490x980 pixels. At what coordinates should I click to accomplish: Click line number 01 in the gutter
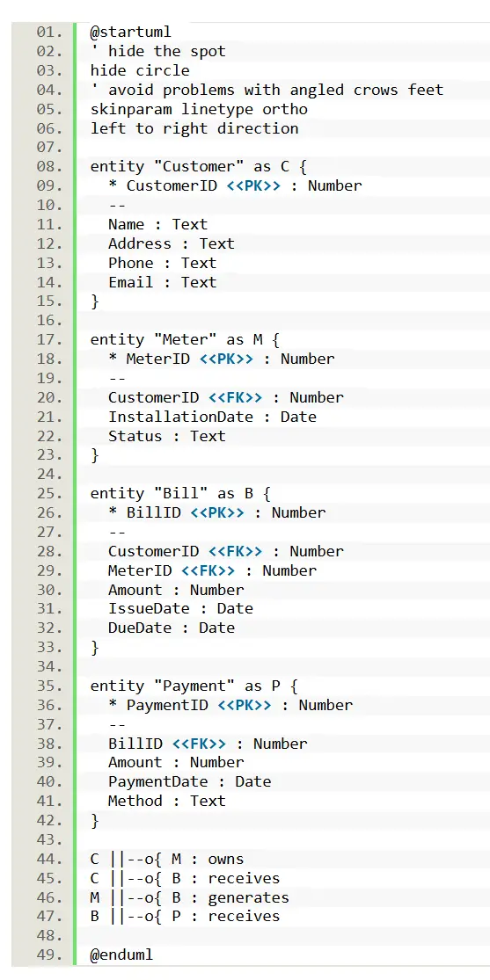click(48, 32)
